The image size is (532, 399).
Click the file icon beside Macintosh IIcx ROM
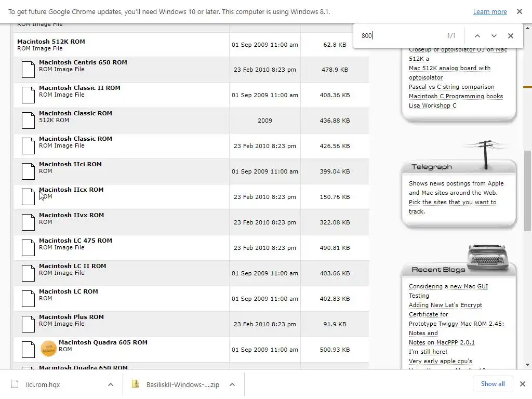[28, 197]
